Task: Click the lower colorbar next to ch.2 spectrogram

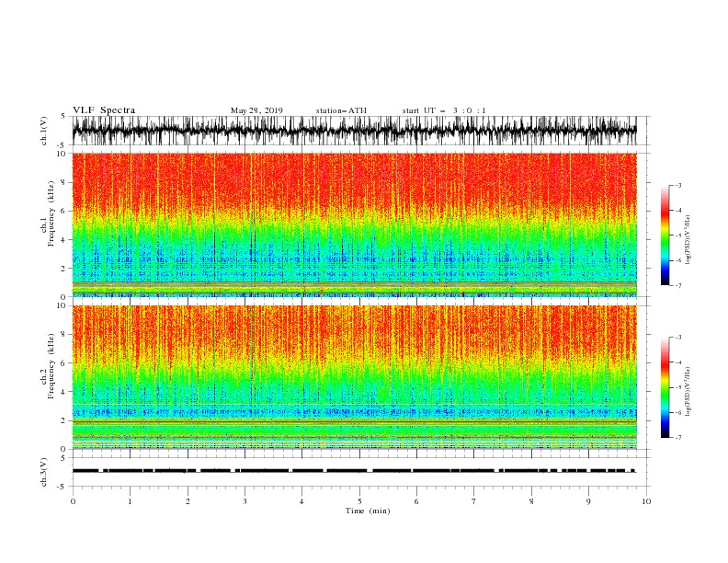Action: click(665, 387)
